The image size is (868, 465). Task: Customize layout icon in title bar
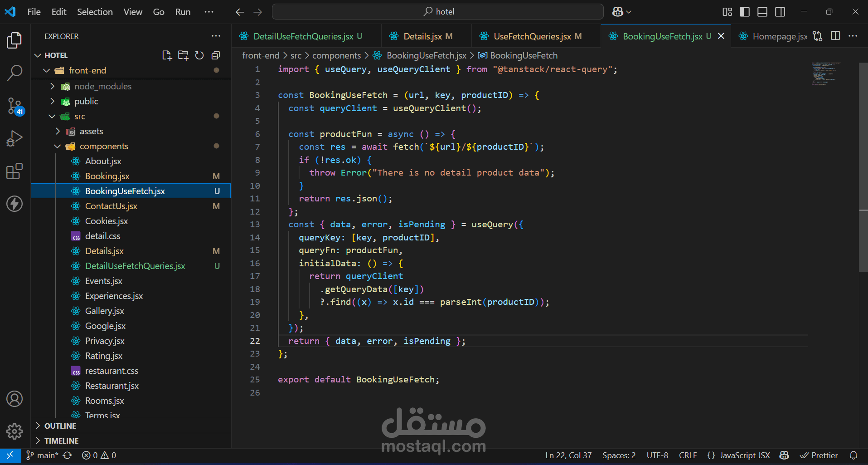[x=727, y=12]
